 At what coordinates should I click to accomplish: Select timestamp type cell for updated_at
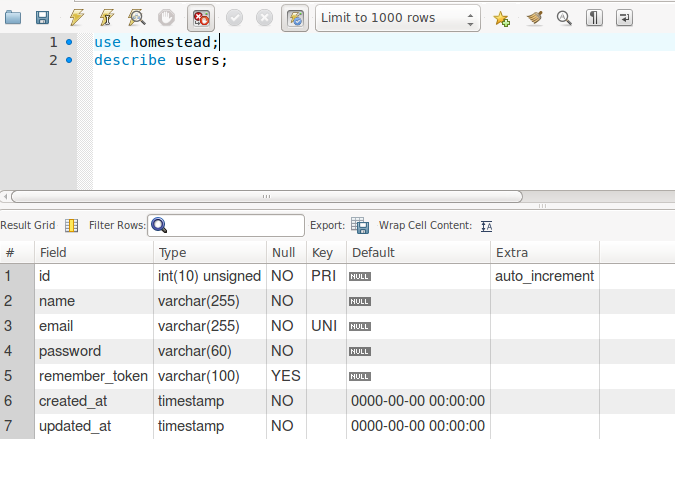point(210,426)
